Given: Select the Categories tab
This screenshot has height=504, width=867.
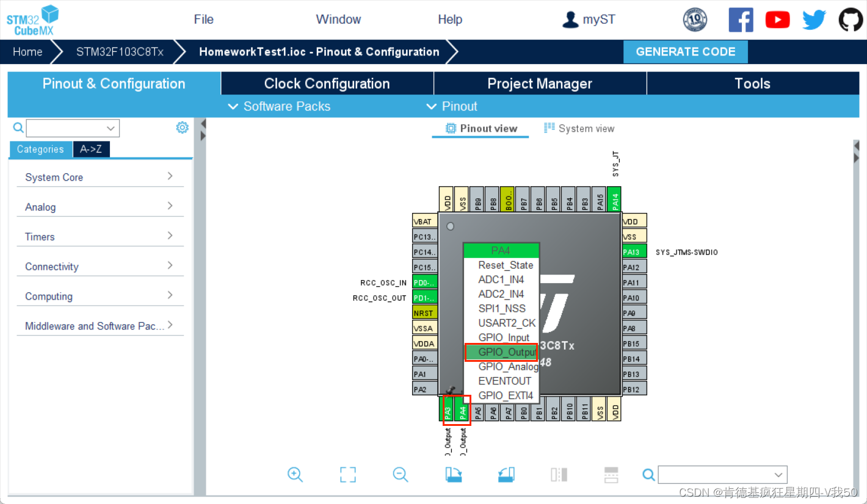Looking at the screenshot, I should (40, 149).
